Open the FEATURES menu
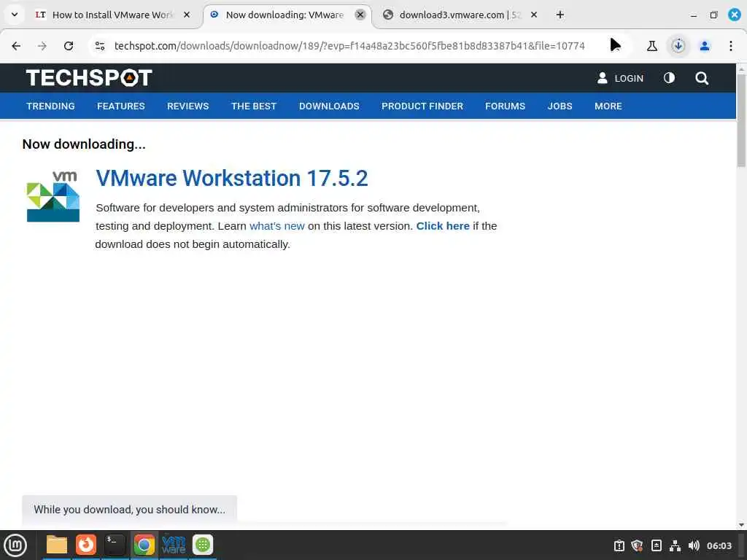This screenshot has height=560, width=747. [x=121, y=106]
